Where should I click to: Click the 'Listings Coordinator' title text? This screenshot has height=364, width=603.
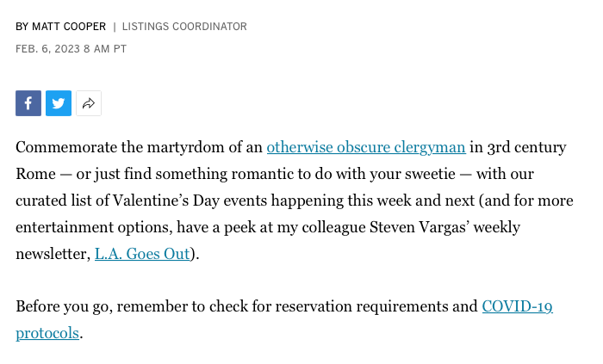tap(184, 27)
